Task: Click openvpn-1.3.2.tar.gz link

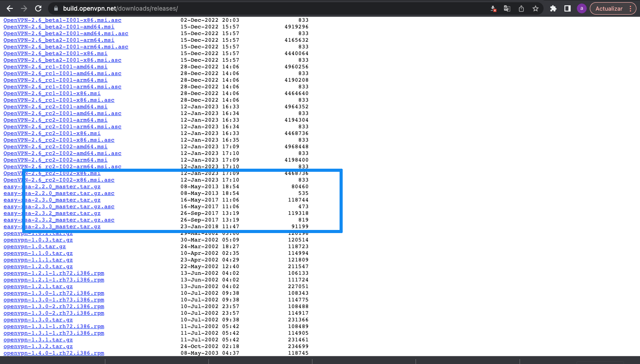Action: (x=38, y=346)
